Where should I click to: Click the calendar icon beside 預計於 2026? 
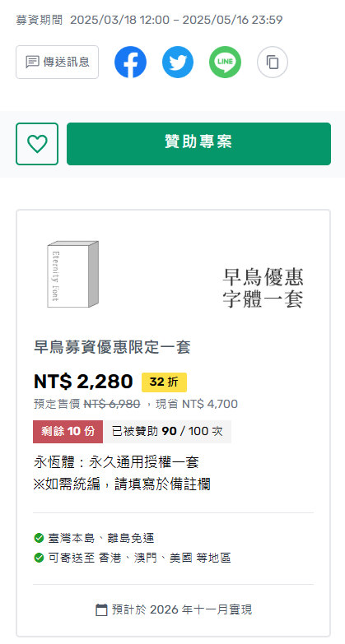pyautogui.click(x=101, y=609)
